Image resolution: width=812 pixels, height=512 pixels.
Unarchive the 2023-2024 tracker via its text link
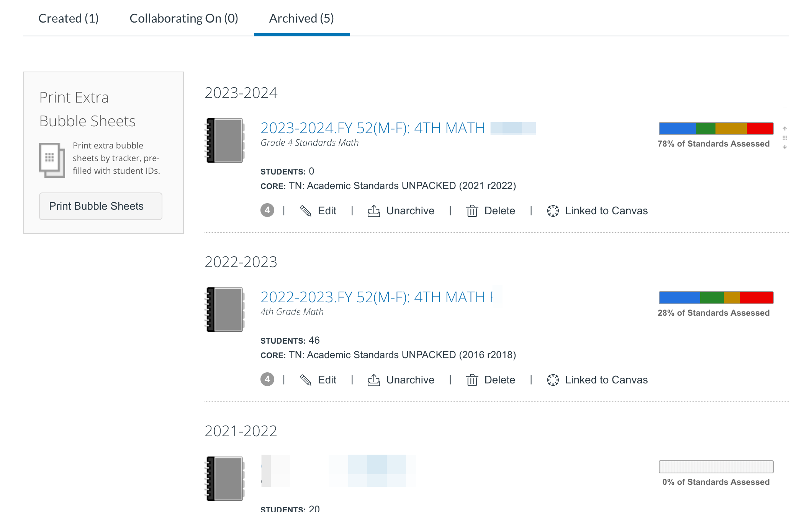coord(410,211)
